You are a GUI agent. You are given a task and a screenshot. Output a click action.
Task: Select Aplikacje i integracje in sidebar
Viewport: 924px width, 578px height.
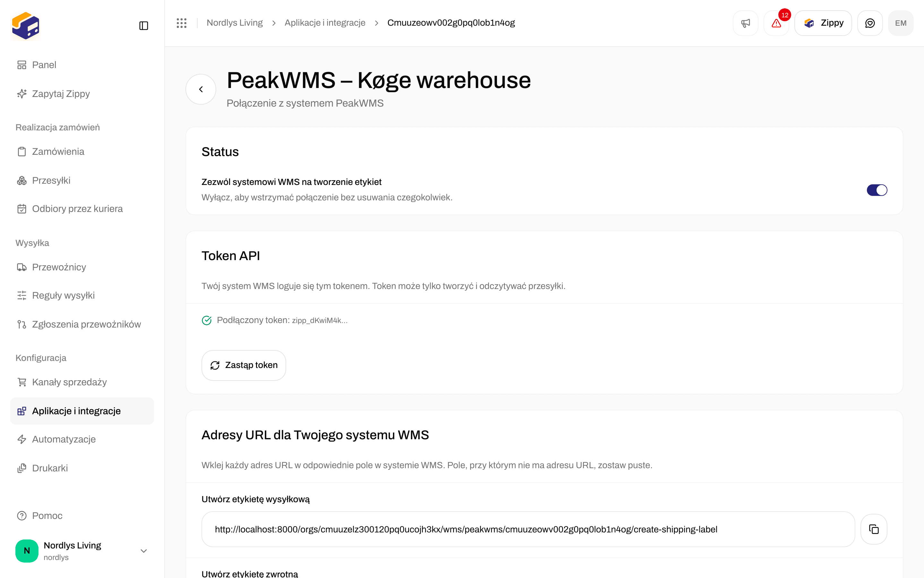click(82, 411)
